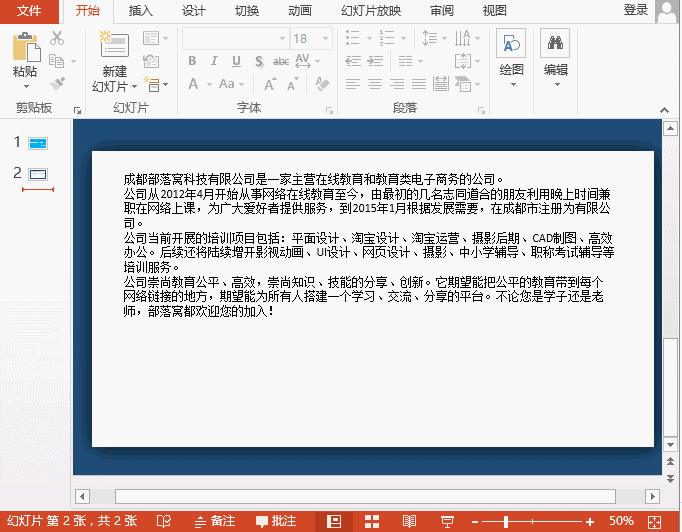Click the Sign in (登录) link

click(x=636, y=10)
